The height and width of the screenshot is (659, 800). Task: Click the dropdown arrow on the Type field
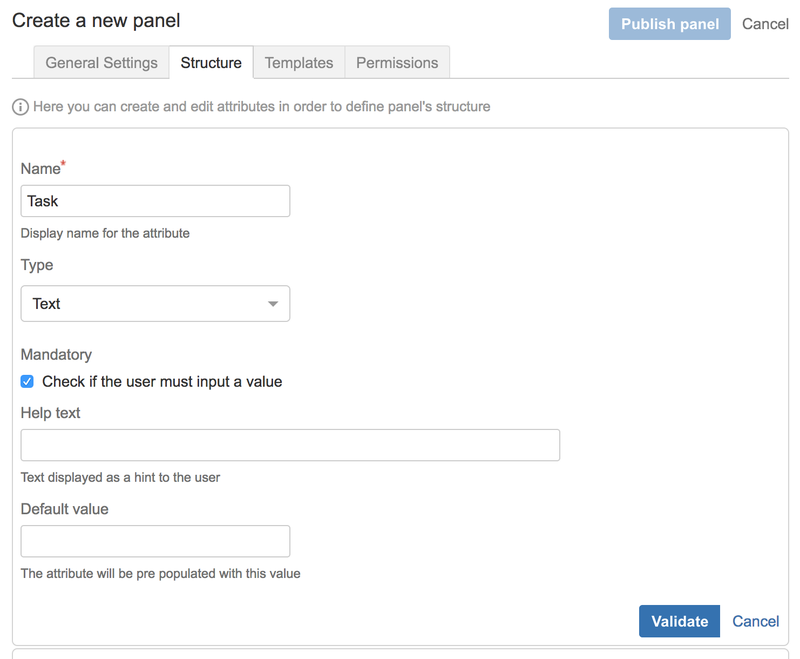(x=272, y=303)
